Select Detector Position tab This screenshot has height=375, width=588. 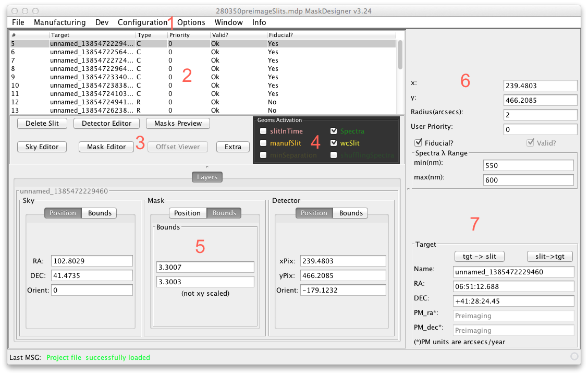point(314,213)
